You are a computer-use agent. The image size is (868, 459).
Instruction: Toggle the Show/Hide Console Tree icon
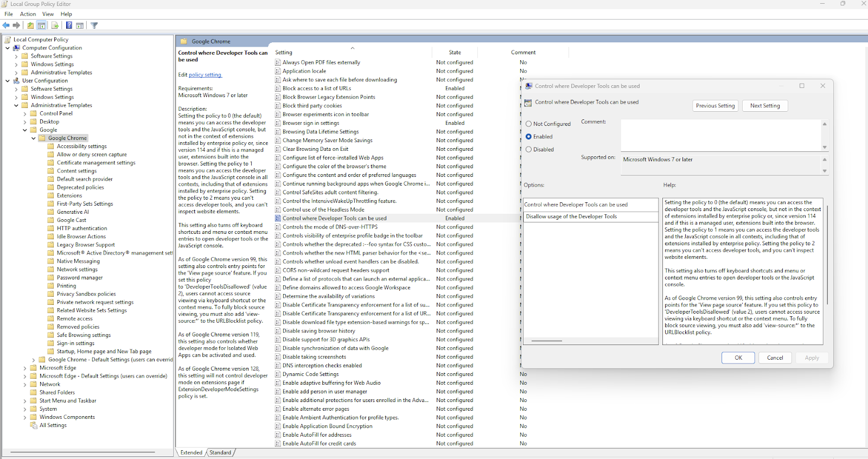(x=41, y=25)
